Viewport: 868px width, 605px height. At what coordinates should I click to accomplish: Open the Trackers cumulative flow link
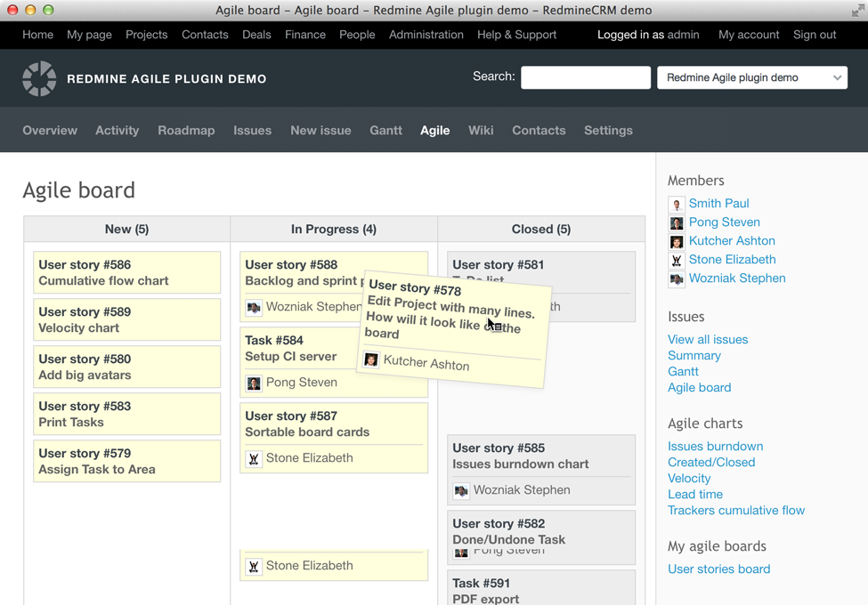tap(735, 511)
